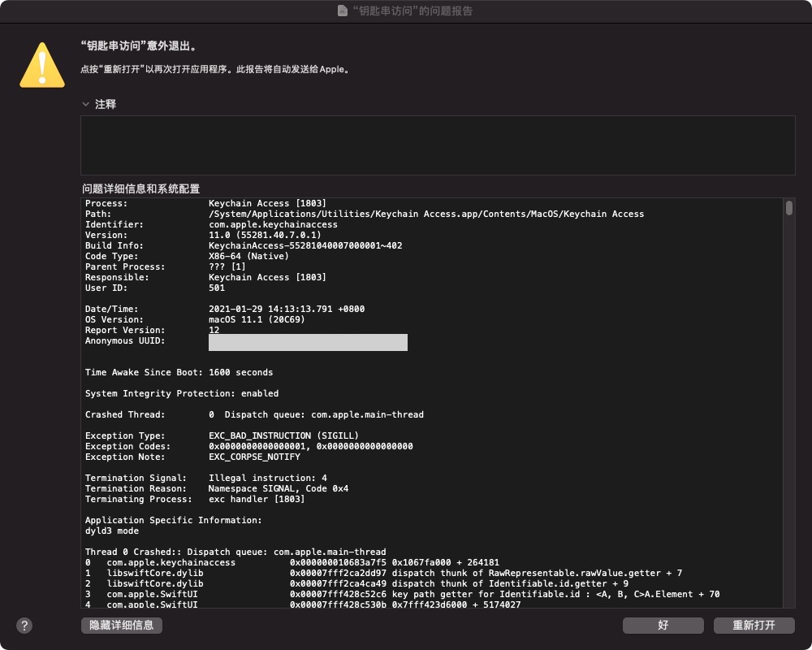
Task: Click the Crashed Thread line in the report
Action: pyautogui.click(x=254, y=414)
